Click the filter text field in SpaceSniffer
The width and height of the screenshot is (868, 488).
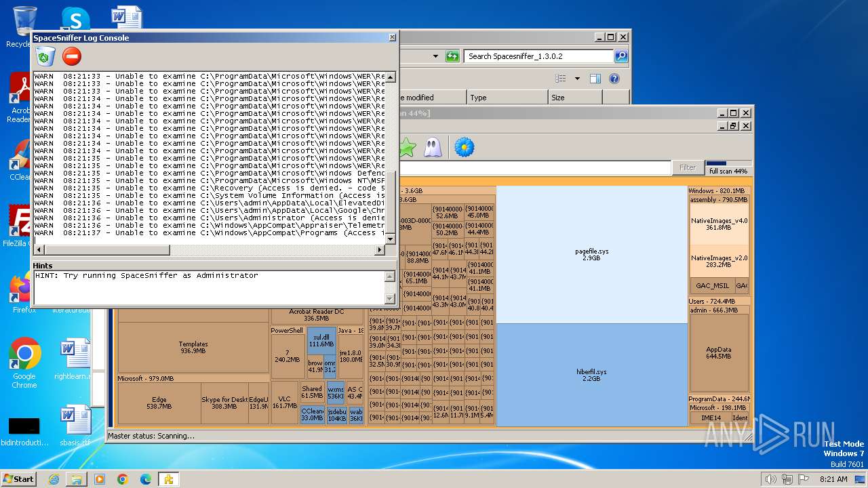[534, 167]
